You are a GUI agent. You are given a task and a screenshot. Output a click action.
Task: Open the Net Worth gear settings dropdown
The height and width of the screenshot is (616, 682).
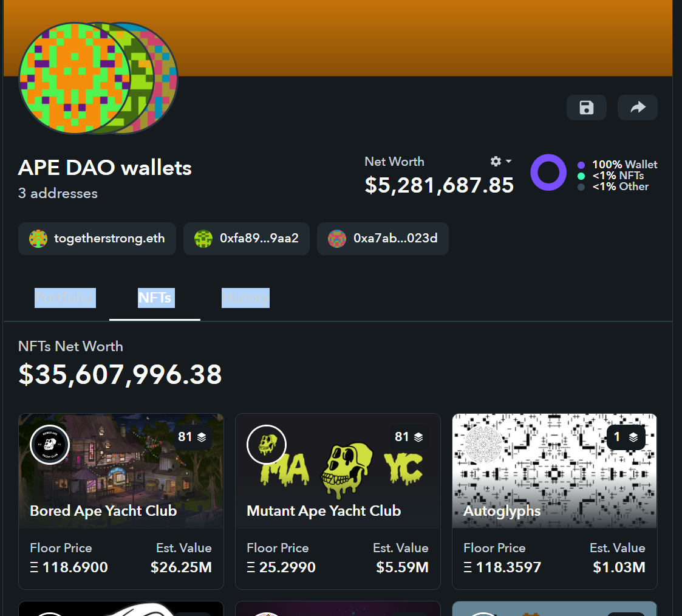point(500,162)
